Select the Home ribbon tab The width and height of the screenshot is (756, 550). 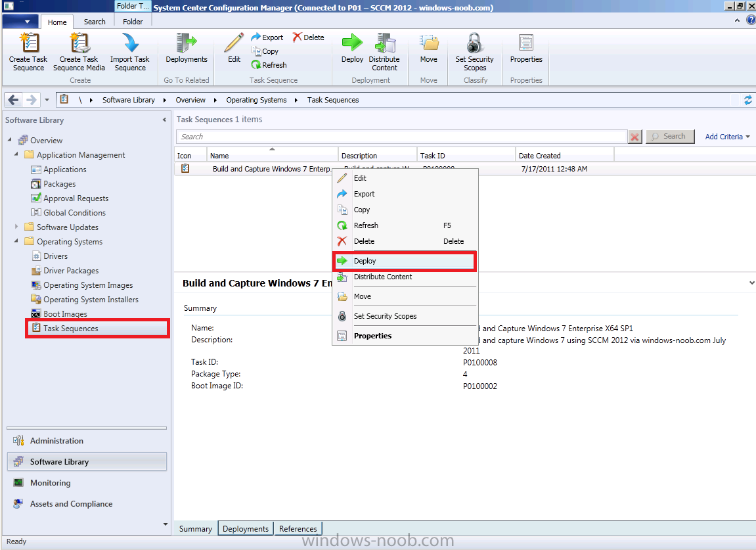57,22
